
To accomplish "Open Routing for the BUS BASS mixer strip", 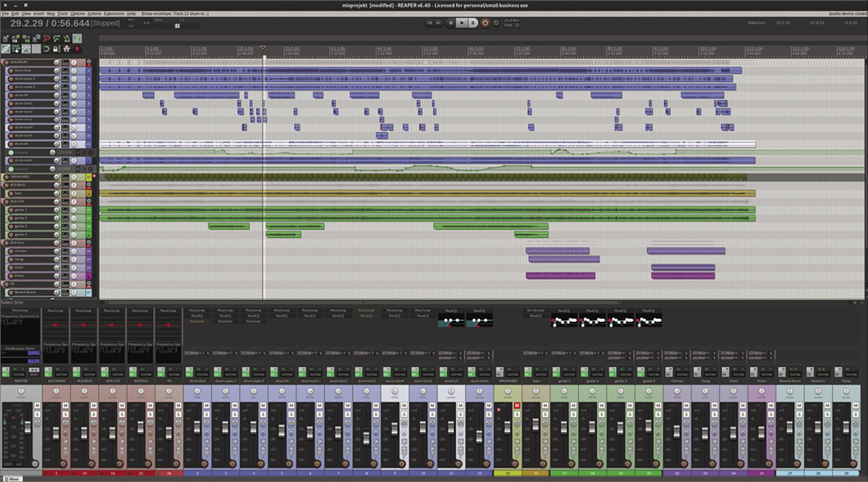I will click(90, 375).
